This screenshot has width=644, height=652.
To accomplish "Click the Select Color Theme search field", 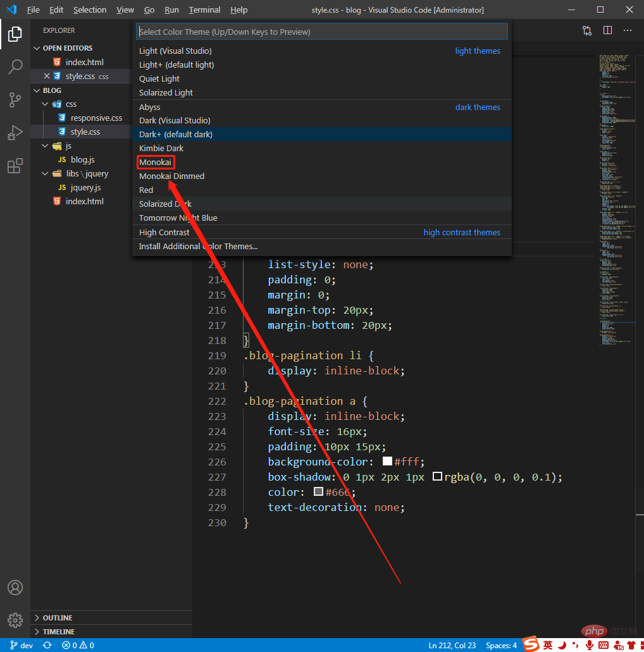I will pyautogui.click(x=322, y=32).
